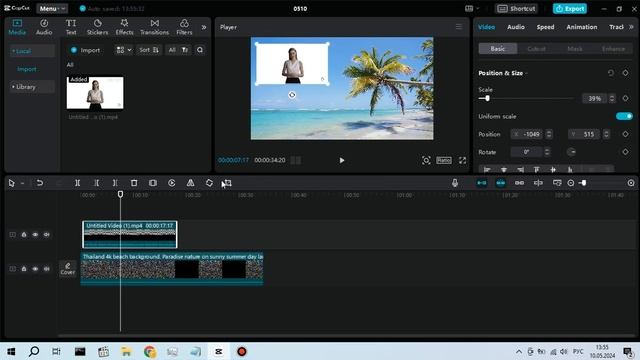Viewport: 640px width, 360px height.
Task: Delete left of playhead
Action: tap(96, 183)
